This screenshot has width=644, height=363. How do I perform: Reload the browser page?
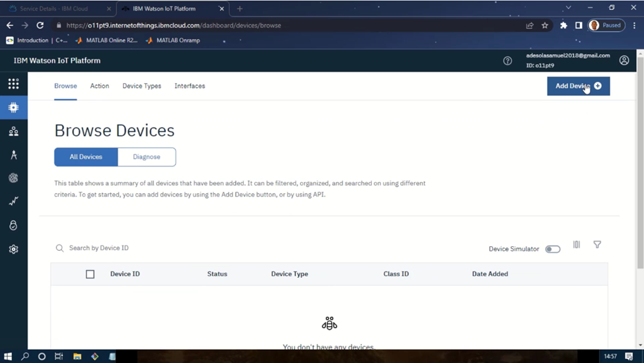click(40, 26)
